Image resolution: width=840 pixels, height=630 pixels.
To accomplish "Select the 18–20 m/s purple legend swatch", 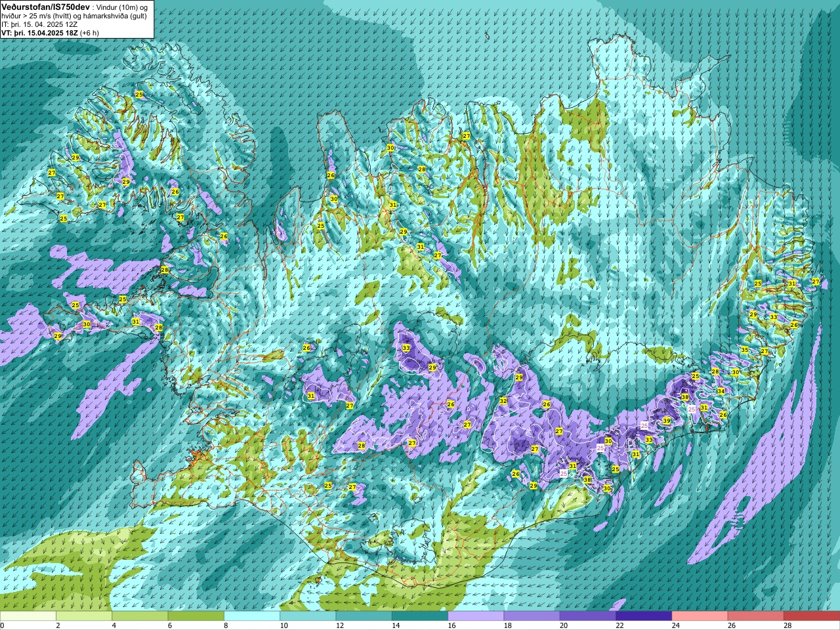I will click(x=532, y=616).
